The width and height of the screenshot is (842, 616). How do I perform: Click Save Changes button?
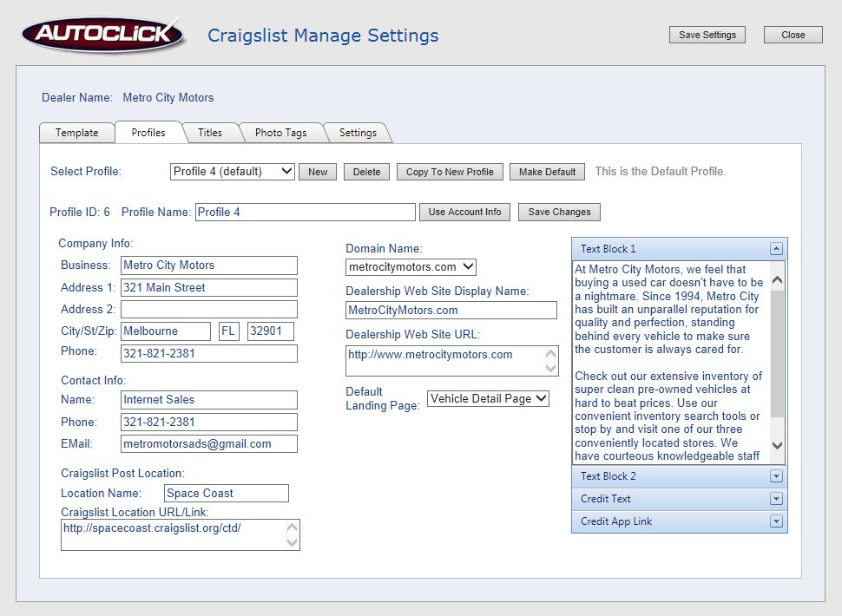pyautogui.click(x=559, y=212)
